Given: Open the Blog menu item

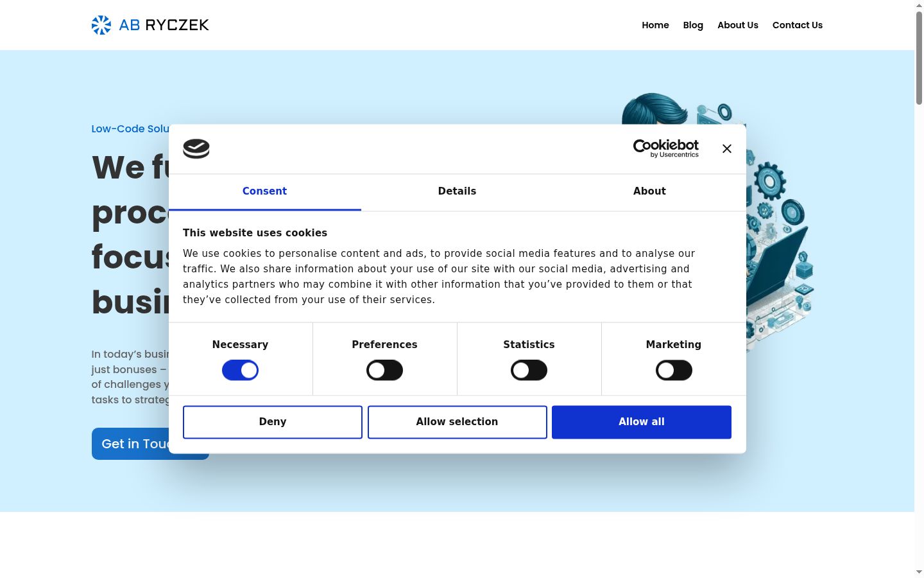Looking at the screenshot, I should point(693,25).
